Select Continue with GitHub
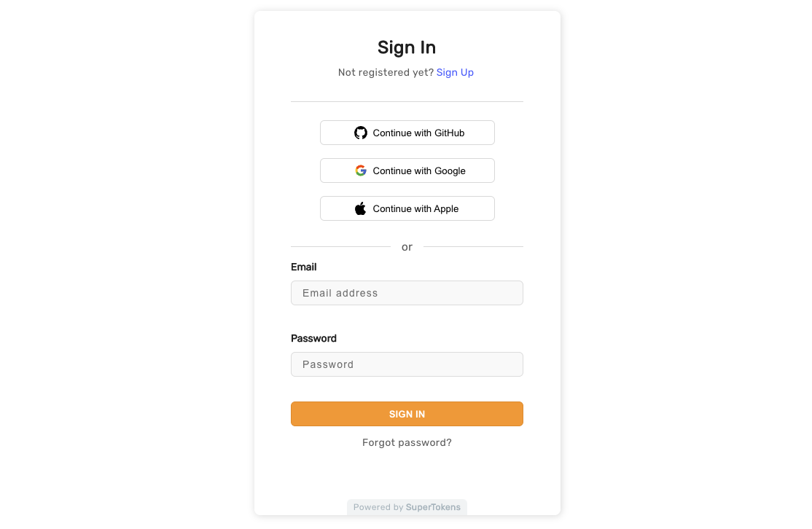Screen dimensions: 812x529 tap(407, 133)
